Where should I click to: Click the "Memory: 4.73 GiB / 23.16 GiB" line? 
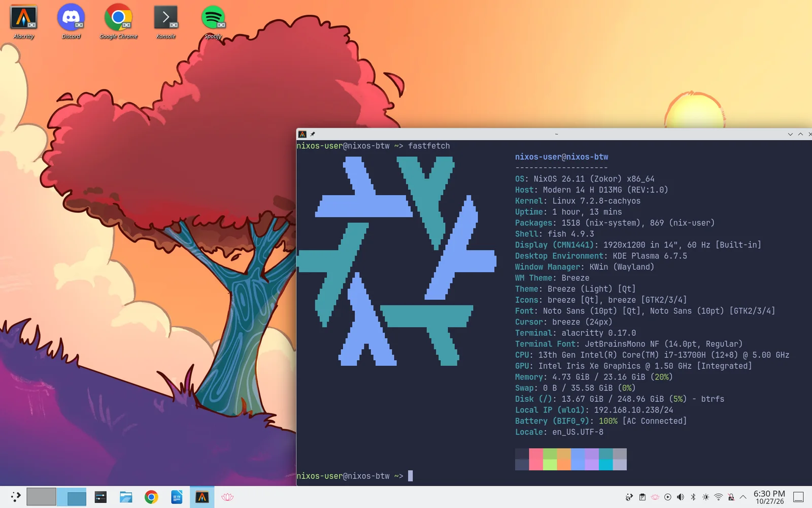coord(594,377)
